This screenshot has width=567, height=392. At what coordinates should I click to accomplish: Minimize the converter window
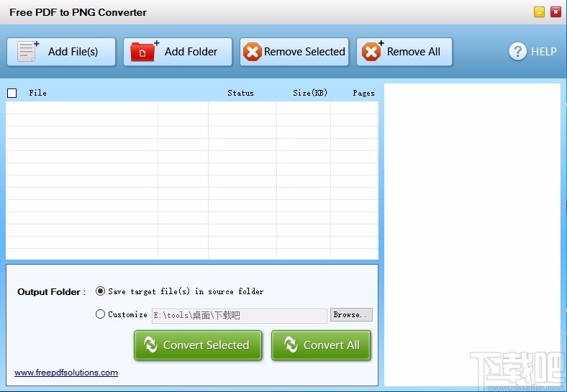click(539, 12)
